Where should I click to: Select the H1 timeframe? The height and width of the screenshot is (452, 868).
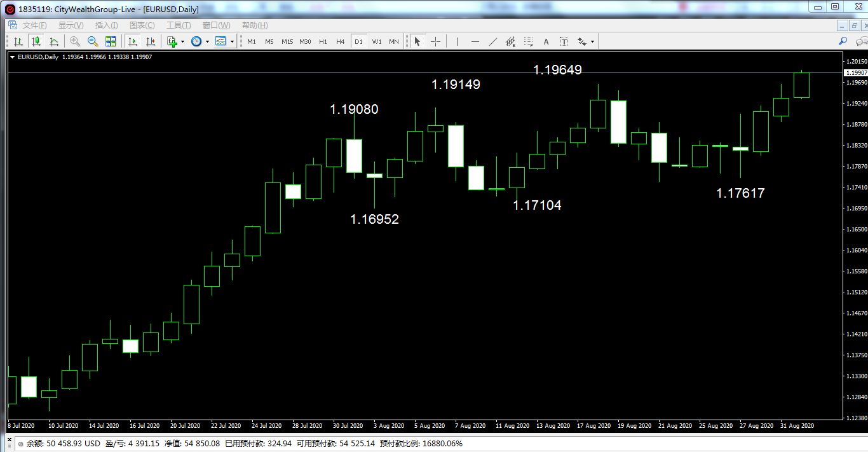pos(323,41)
